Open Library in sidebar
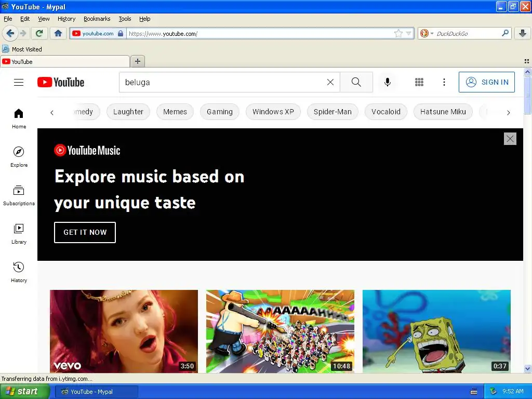The image size is (532, 399). [19, 234]
